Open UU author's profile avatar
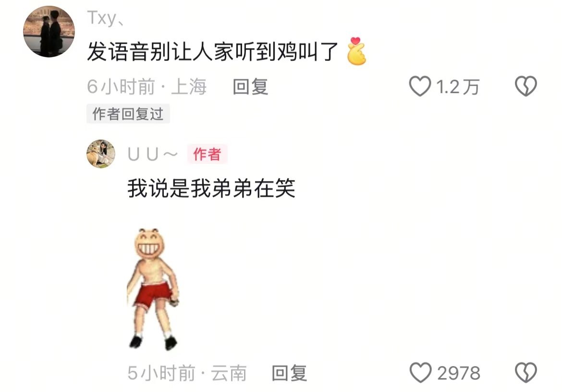 101,154
